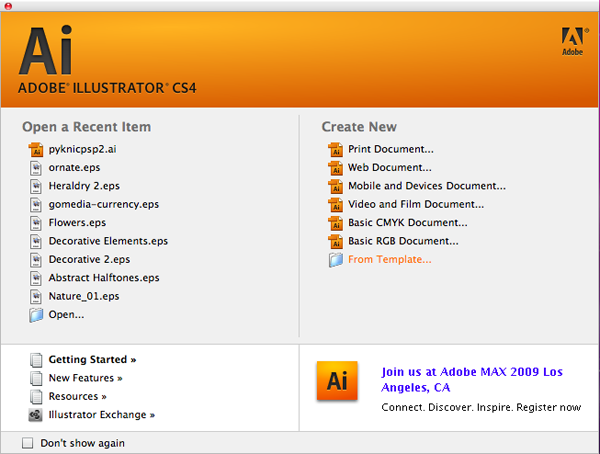Click the page icon beside New Features
Screen dimensions: 600x454
36,378
